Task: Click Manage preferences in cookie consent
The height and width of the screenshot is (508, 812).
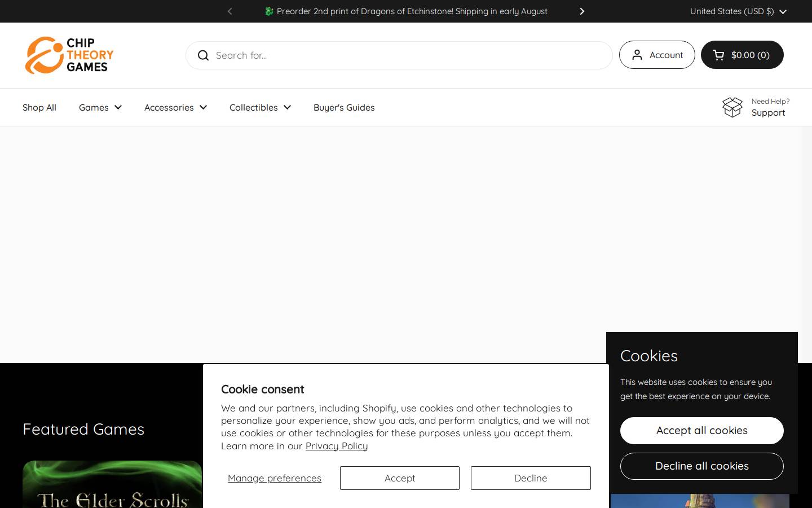Action: [275, 478]
